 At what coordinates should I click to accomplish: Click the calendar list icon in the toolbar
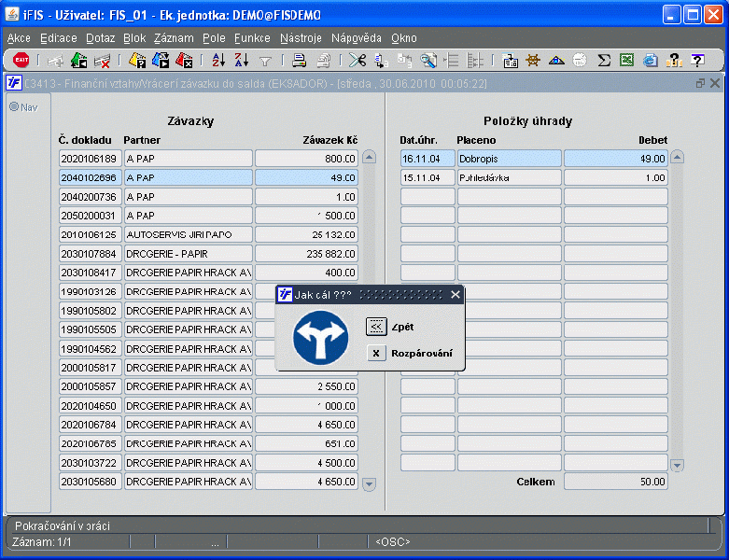coord(511,61)
